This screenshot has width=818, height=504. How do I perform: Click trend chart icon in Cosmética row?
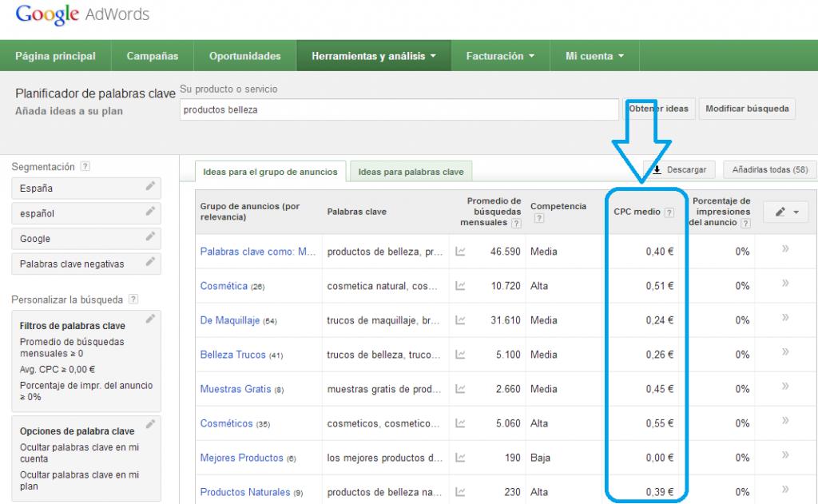[x=461, y=286]
